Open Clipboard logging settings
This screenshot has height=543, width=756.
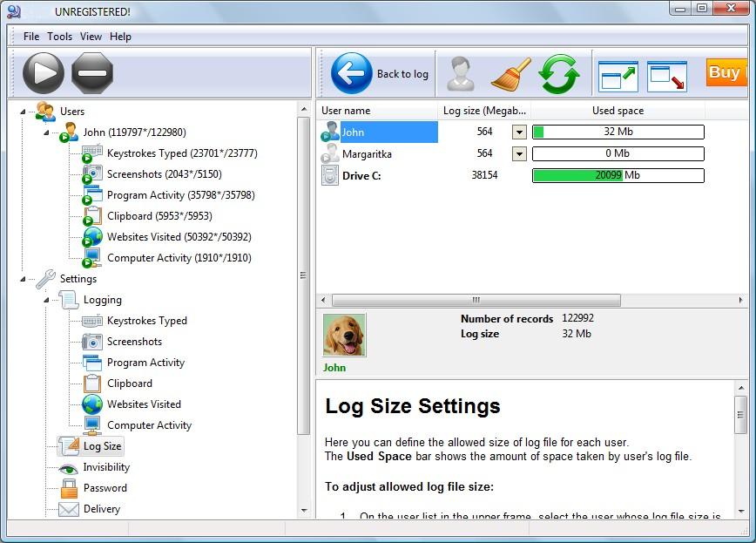tap(130, 383)
